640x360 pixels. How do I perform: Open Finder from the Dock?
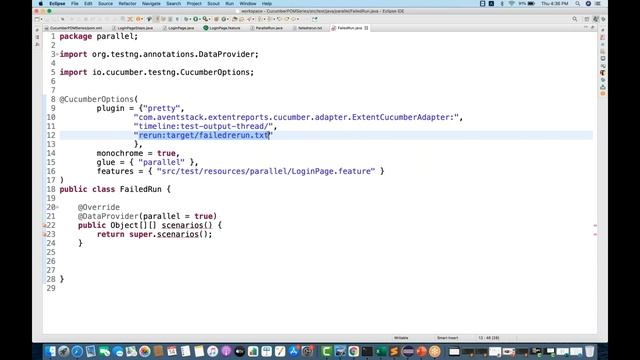point(51,351)
